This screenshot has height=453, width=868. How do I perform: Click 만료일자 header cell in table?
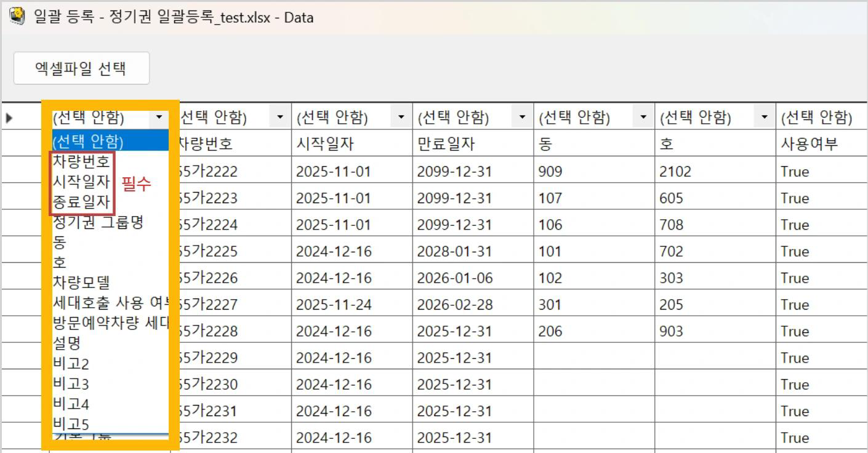click(x=473, y=143)
